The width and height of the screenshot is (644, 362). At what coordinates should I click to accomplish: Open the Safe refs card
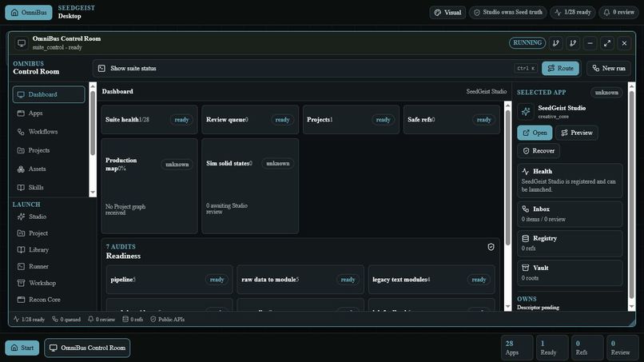pyautogui.click(x=451, y=120)
